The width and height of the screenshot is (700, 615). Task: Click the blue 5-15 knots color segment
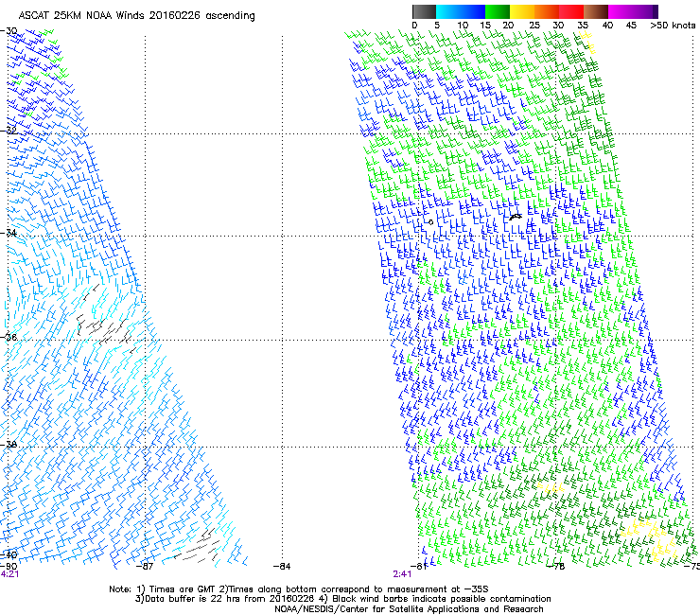461,11
